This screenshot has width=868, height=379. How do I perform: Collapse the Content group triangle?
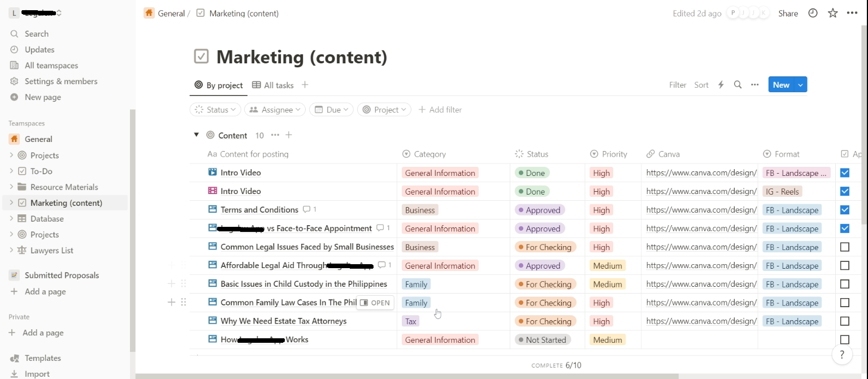(196, 135)
